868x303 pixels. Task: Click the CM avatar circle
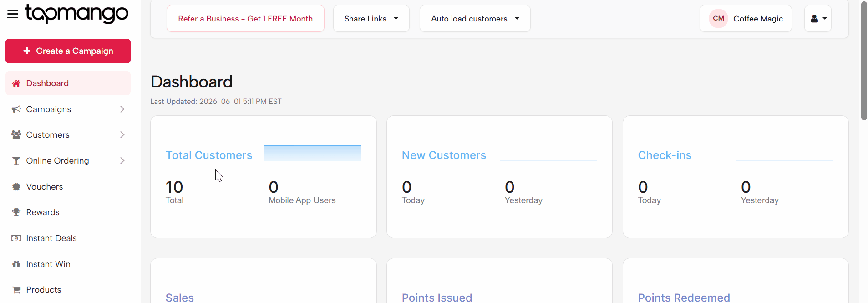click(719, 19)
